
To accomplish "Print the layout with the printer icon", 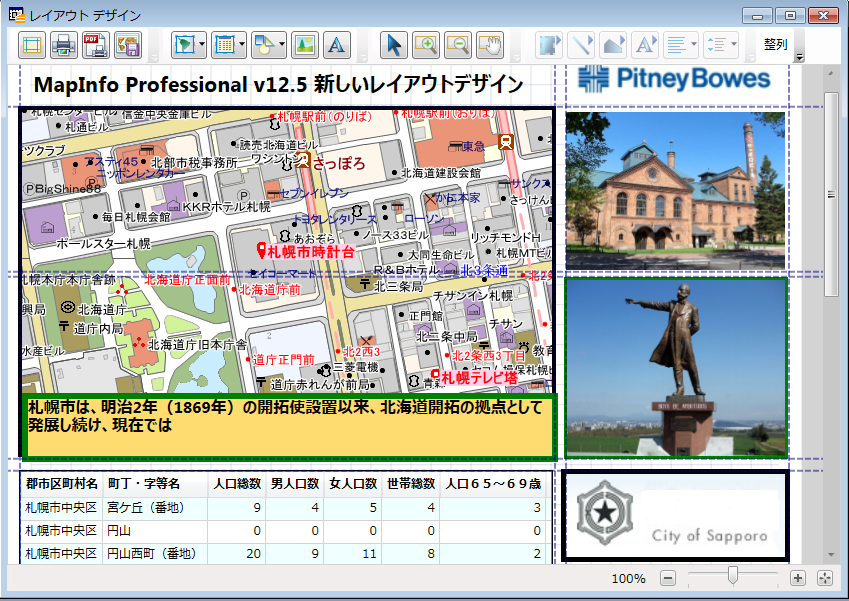I will 64,45.
